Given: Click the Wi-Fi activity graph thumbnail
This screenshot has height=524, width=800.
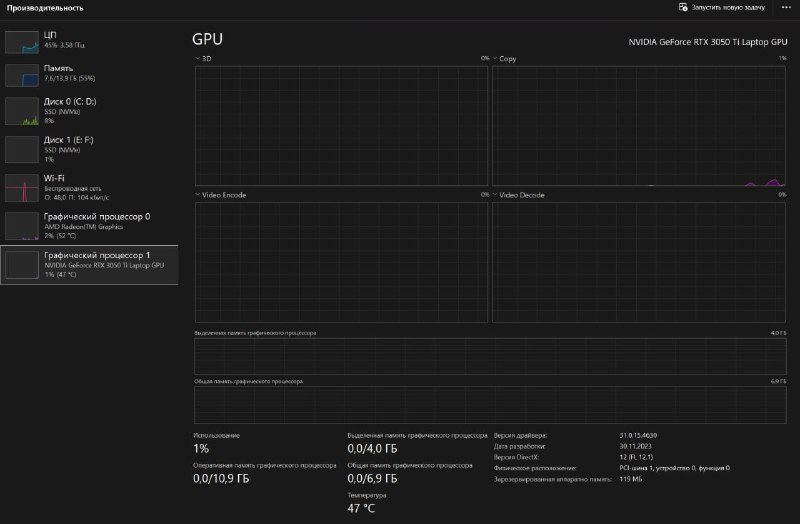Looking at the screenshot, I should click(x=21, y=187).
